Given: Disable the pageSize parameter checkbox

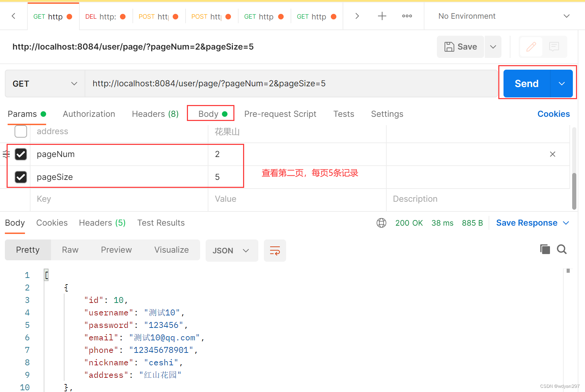Looking at the screenshot, I should 21,177.
